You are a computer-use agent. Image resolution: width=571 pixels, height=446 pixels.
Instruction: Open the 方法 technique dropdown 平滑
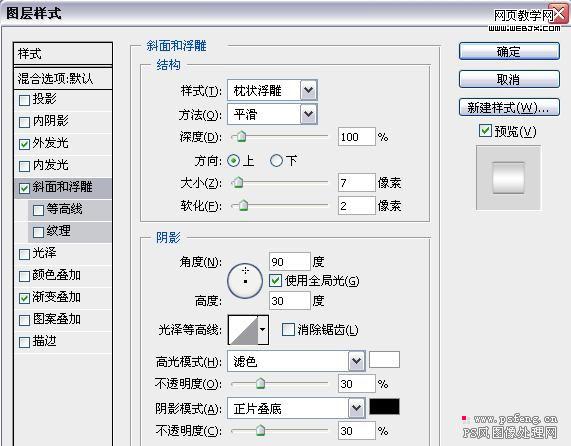click(x=272, y=114)
